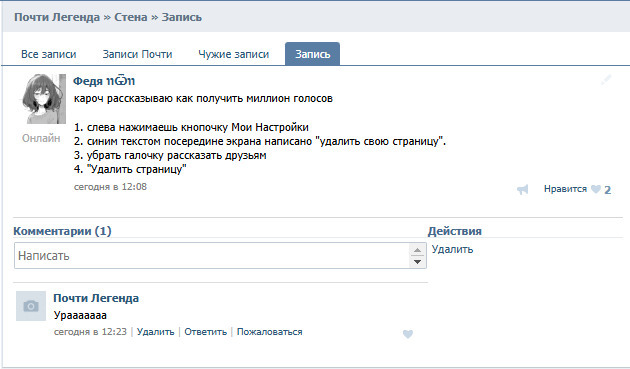Click the pencil edit icon on the post

click(606, 80)
